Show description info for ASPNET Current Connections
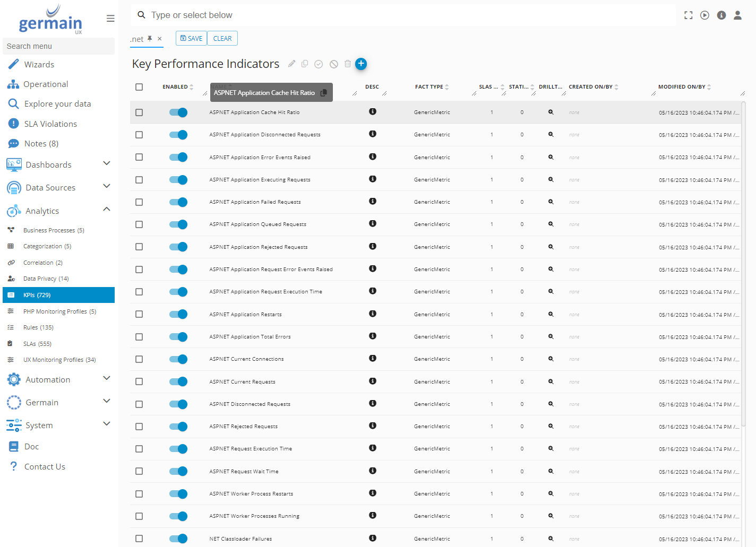756x547 pixels. (x=373, y=359)
